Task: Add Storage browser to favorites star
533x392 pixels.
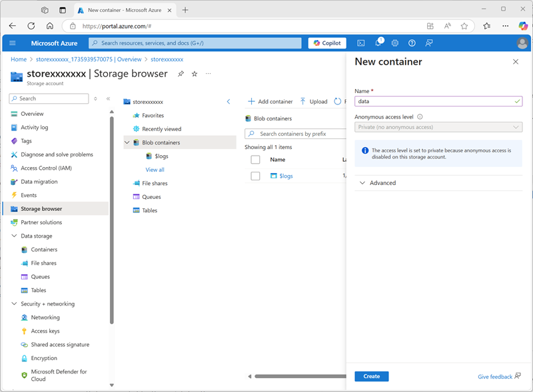Action: tap(195, 74)
